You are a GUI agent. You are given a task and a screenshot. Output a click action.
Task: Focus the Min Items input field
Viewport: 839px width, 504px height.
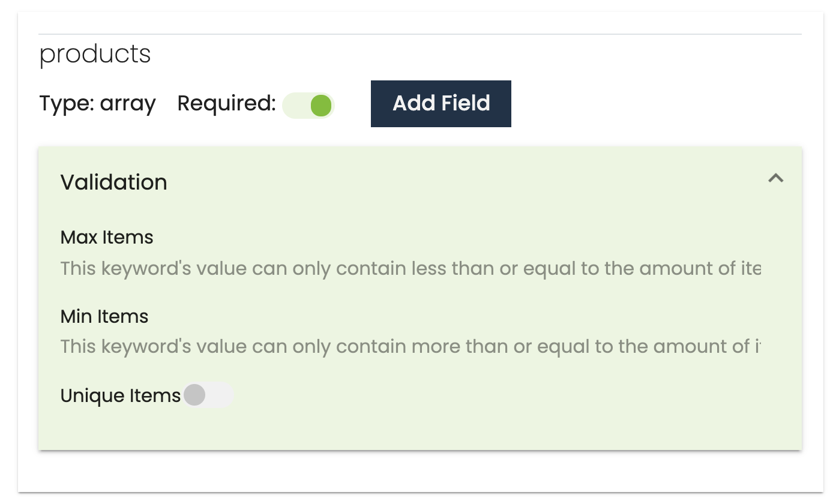coord(410,346)
